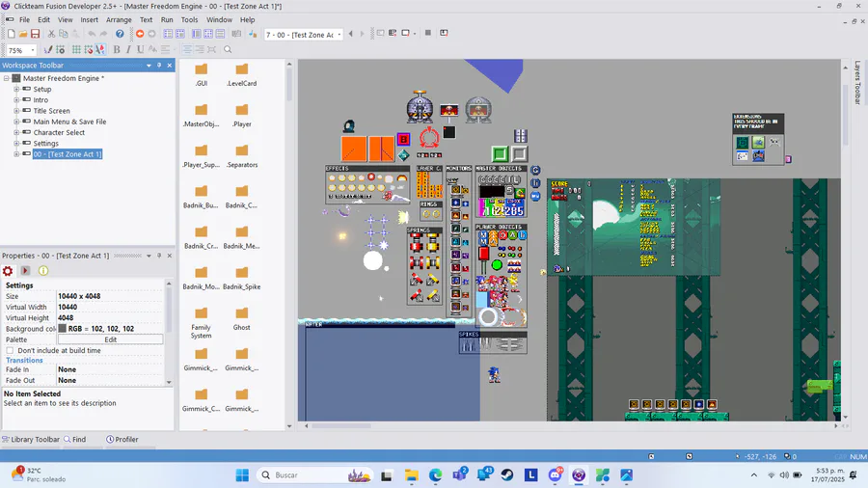The height and width of the screenshot is (488, 868).
Task: Click the Virtual Width value field
Action: click(x=111, y=307)
